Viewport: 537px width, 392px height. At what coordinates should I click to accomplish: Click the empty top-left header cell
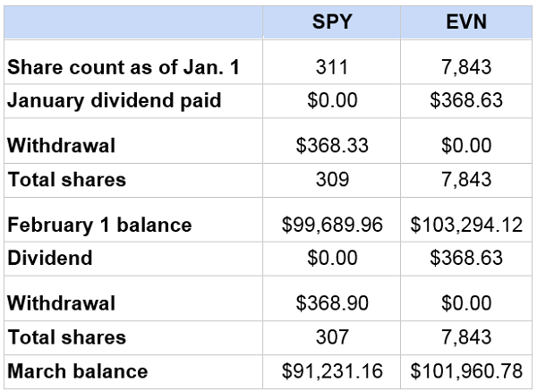coord(133,21)
